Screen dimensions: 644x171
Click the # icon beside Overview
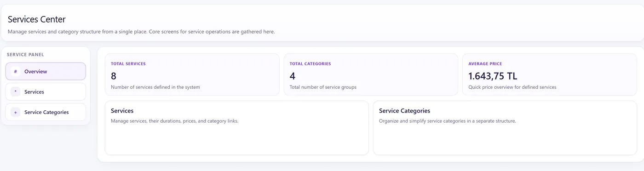tap(15, 72)
